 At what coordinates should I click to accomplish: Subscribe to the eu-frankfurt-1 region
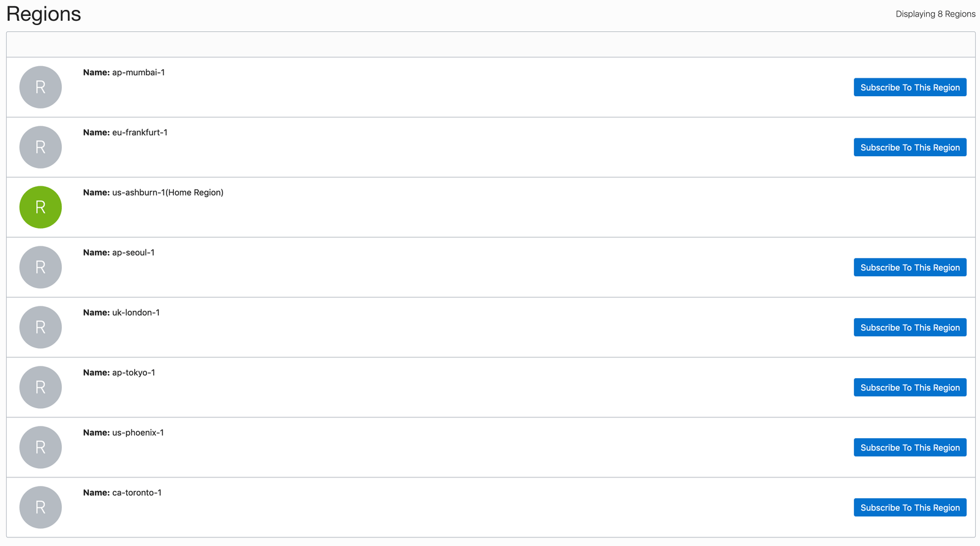click(x=910, y=148)
